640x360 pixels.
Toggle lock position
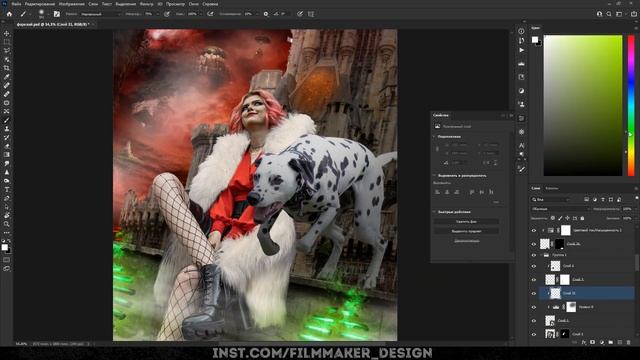[567, 218]
